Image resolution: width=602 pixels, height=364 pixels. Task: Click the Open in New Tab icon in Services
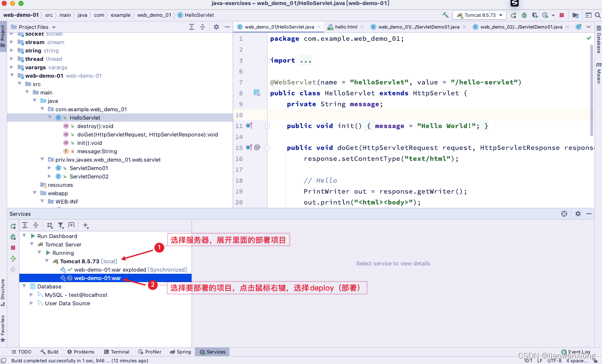click(x=71, y=225)
